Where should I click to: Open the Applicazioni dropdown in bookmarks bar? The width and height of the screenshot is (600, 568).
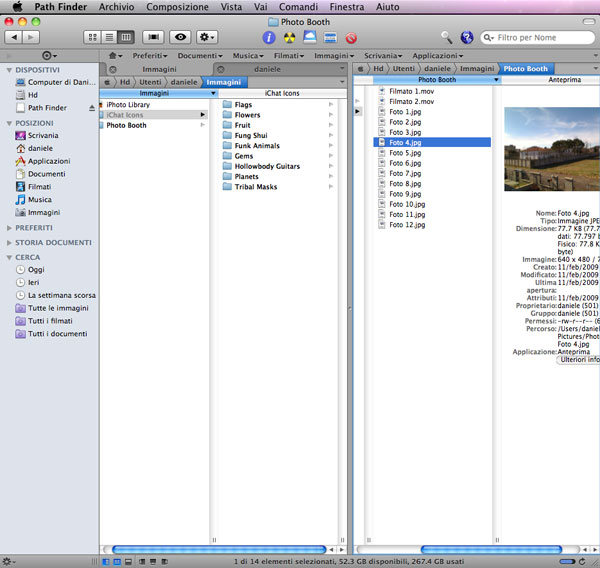435,56
